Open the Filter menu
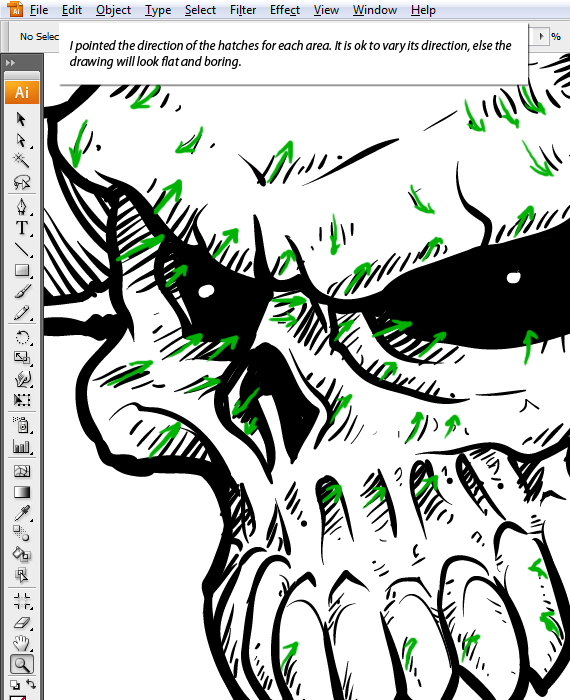The image size is (570, 700). coord(243,10)
